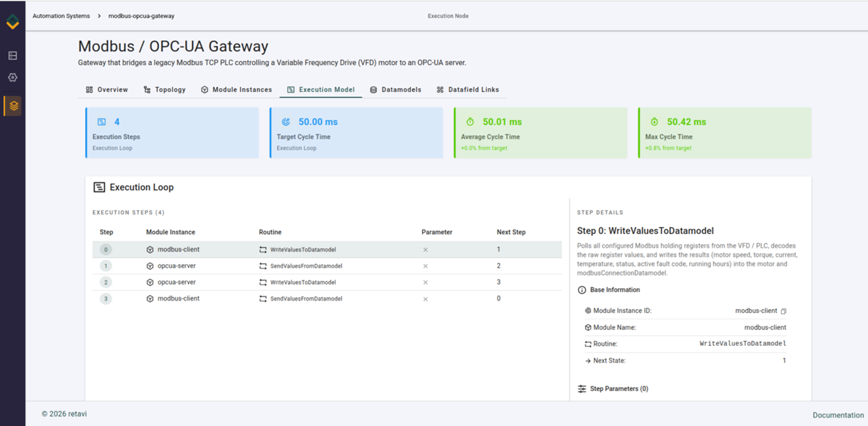Click the parameter X icon in step 3 row
868x426 pixels.
point(426,299)
